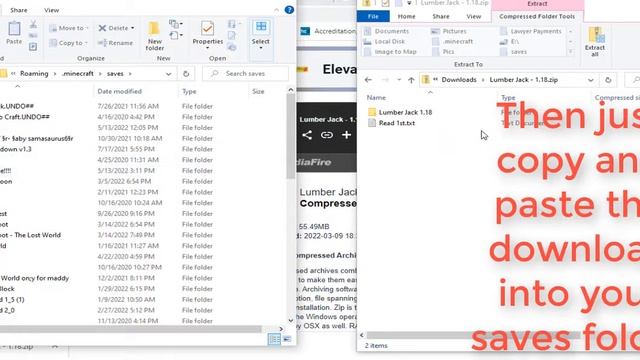
Task: Click the .minecraft breadcrumb
Action: (78, 74)
